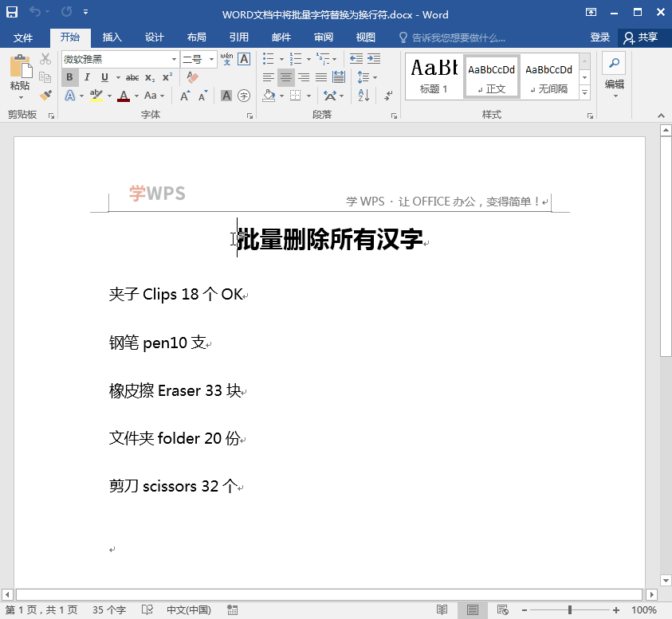The image size is (672, 619).
Task: Toggle Center alignment
Action: pos(286,77)
